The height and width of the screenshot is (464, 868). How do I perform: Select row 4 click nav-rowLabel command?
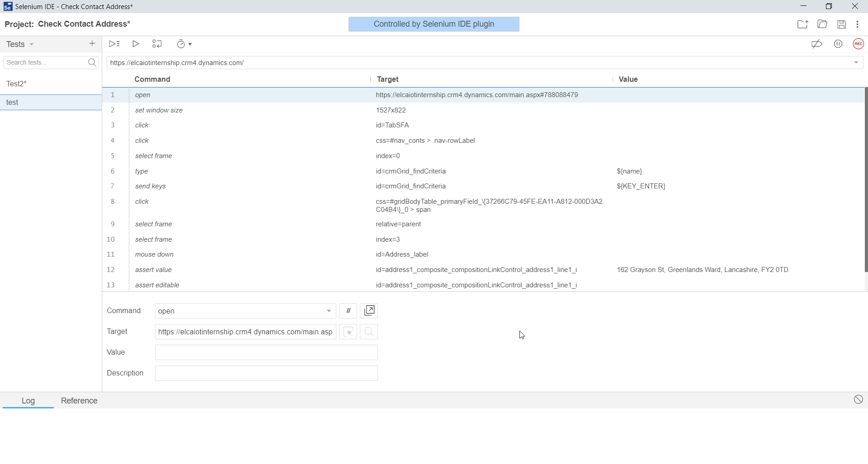tap(483, 141)
